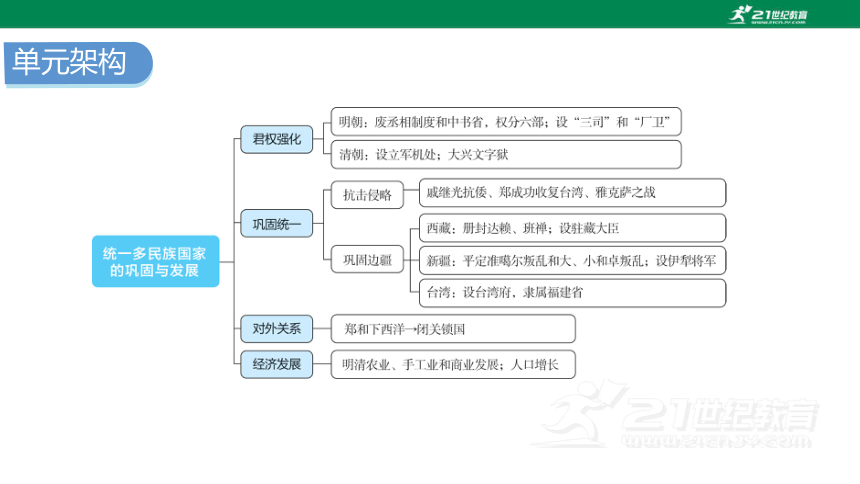Click the 统一多民族国家的巩固与发展 root node
860x484 pixels.
[x=155, y=261]
